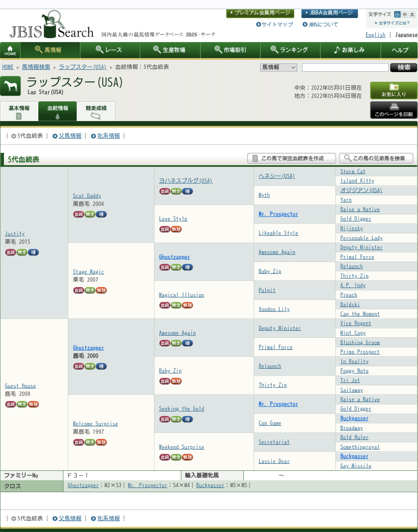This screenshot has height=532, width=418.
Task: Switch language via the English link
Action: pos(375,35)
